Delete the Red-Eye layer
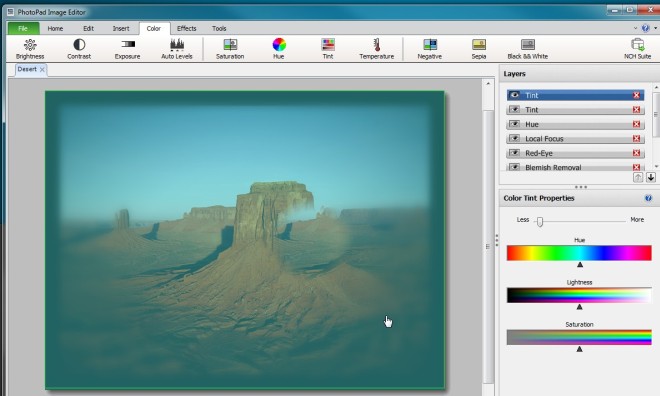Viewport: 660px width, 396px height. (636, 153)
